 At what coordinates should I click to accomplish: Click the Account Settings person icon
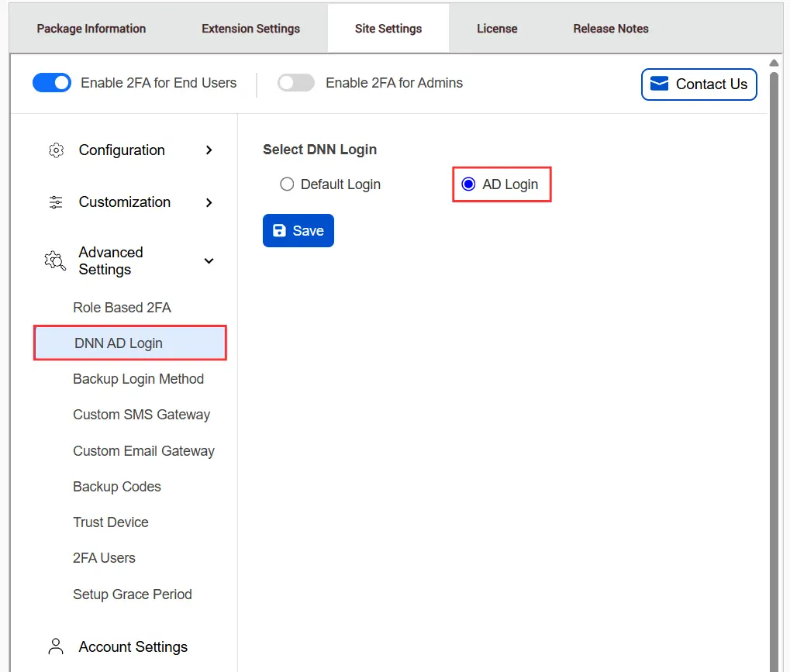[55, 646]
